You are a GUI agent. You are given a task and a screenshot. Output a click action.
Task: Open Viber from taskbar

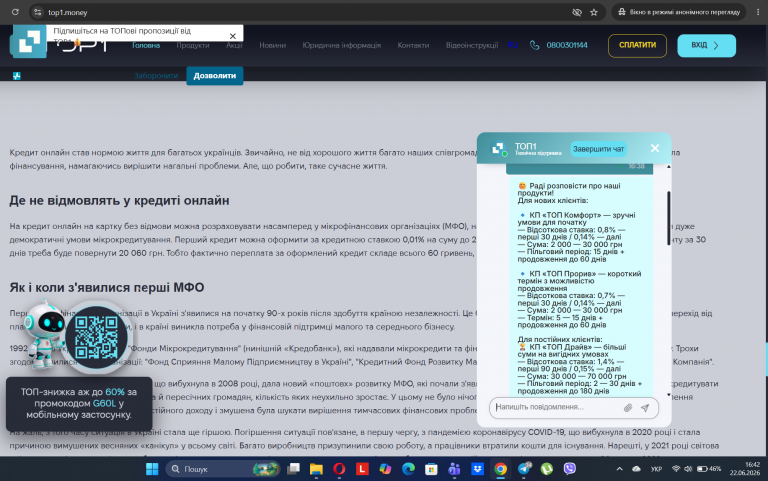point(570,469)
